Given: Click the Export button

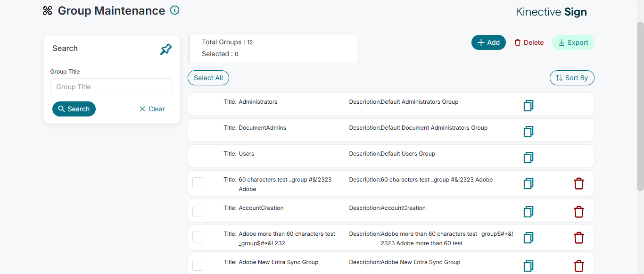Looking at the screenshot, I should [x=573, y=42].
